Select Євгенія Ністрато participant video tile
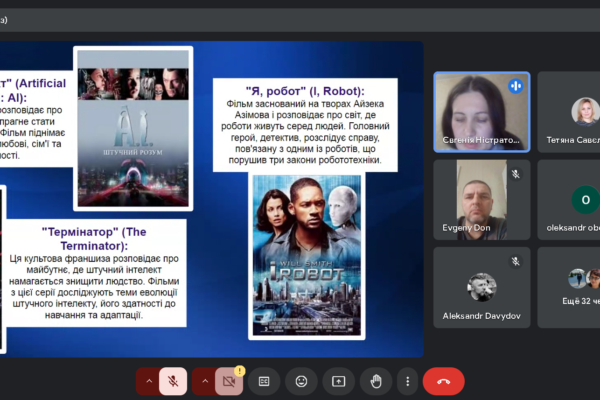Image resolution: width=600 pixels, height=400 pixels. (482, 112)
